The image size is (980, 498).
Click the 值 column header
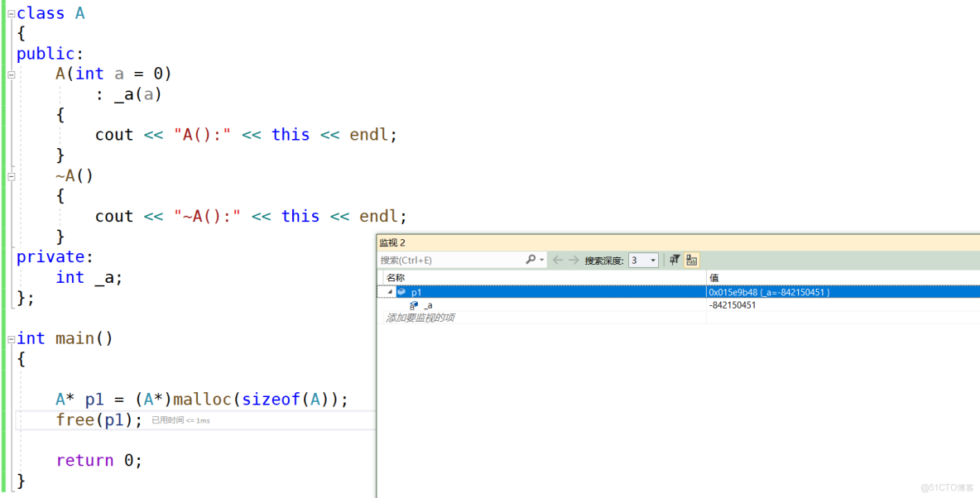tap(714, 276)
